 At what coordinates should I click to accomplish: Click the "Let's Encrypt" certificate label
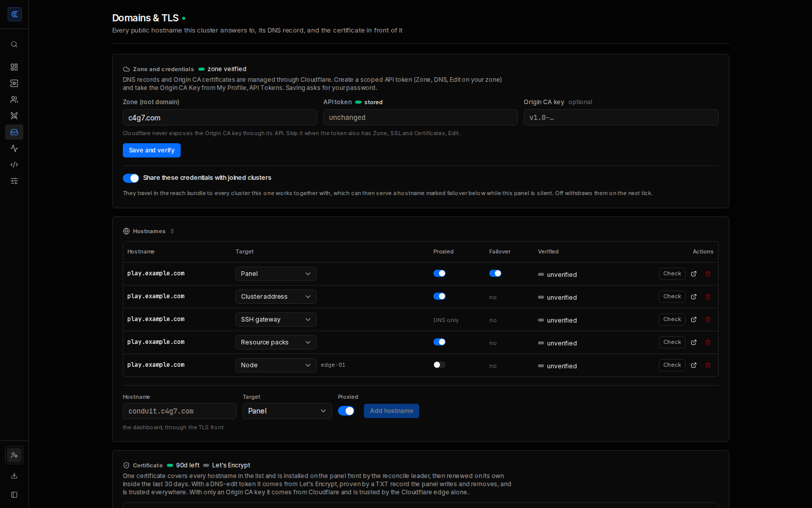(x=231, y=465)
